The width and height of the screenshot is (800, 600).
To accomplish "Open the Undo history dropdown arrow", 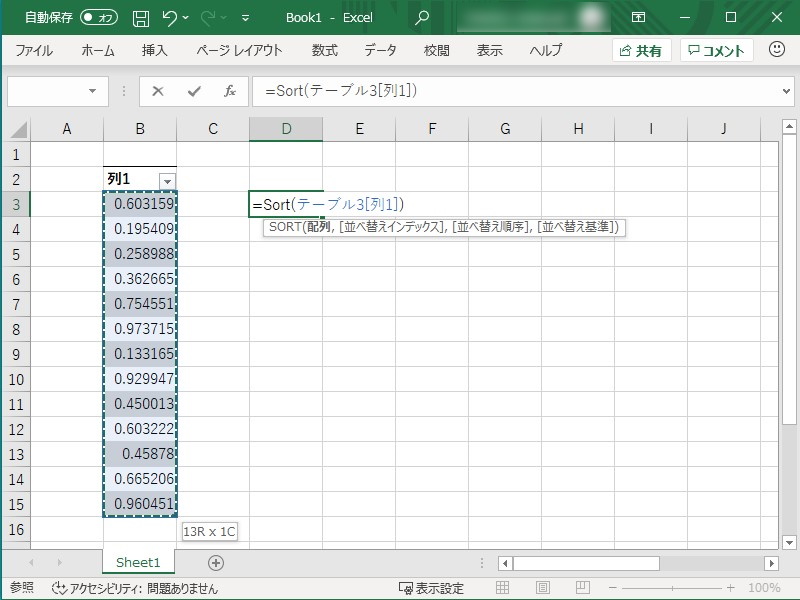I will point(186,18).
